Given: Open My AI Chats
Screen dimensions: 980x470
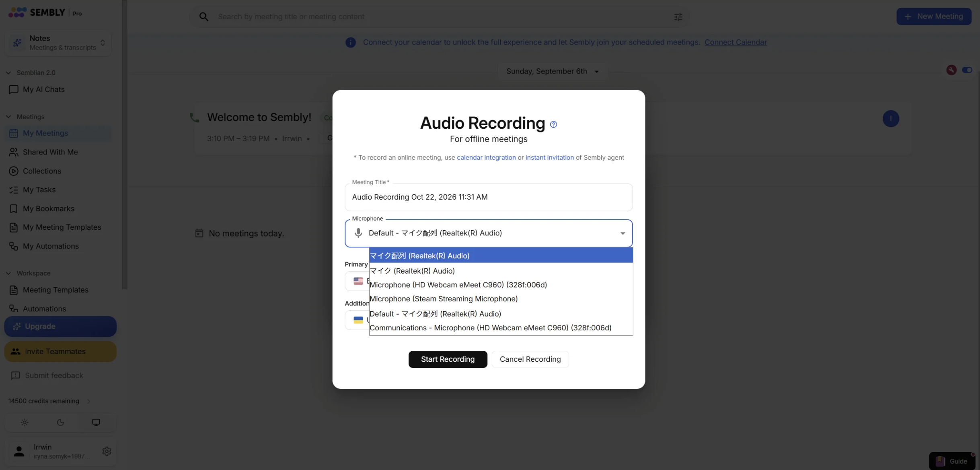Looking at the screenshot, I should coord(43,89).
